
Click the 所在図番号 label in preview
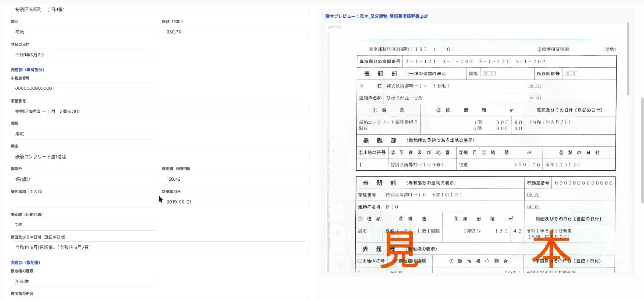point(549,73)
